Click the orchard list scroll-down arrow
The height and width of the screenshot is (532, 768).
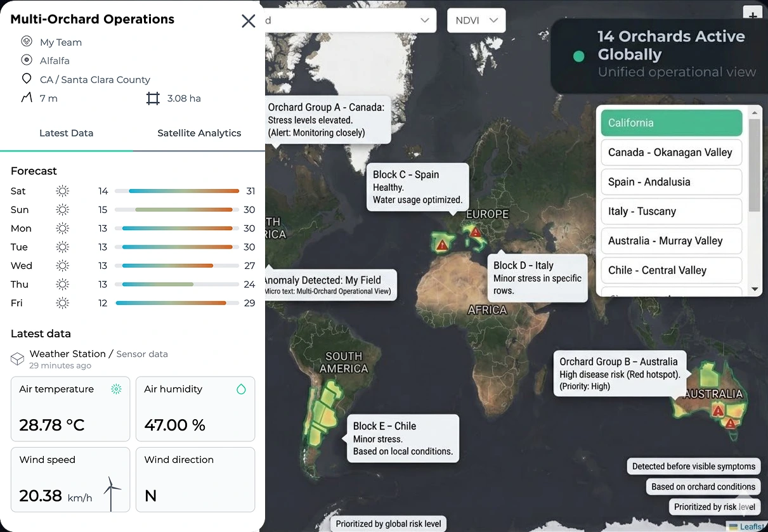[755, 289]
